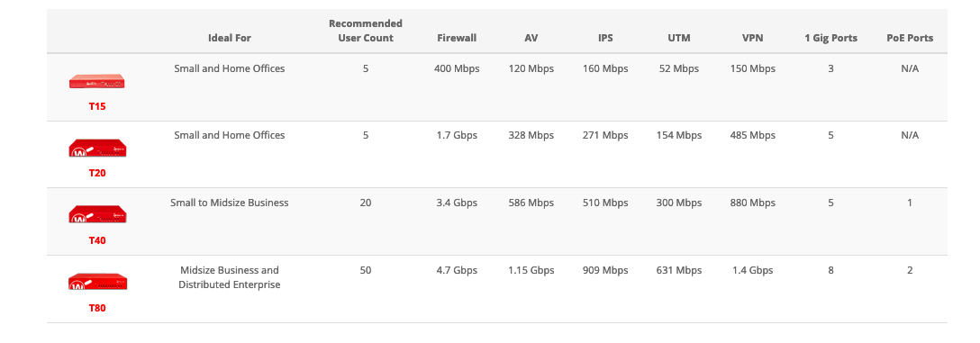Click the 1 Gig Ports column header
The image size is (980, 343).
point(830,38)
